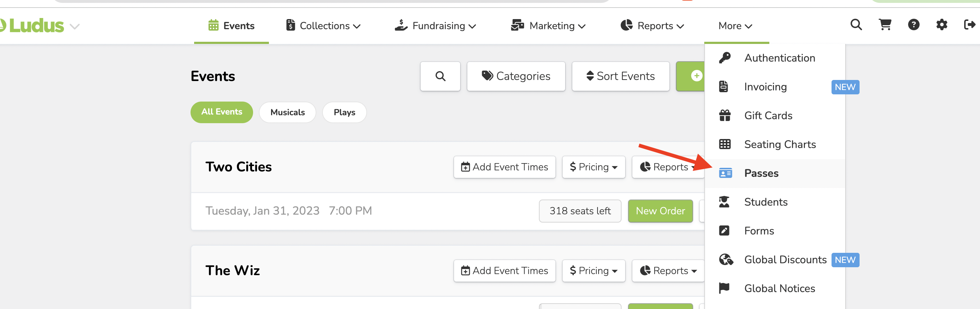Image resolution: width=980 pixels, height=309 pixels.
Task: Expand the Collections dropdown menu
Action: point(323,26)
